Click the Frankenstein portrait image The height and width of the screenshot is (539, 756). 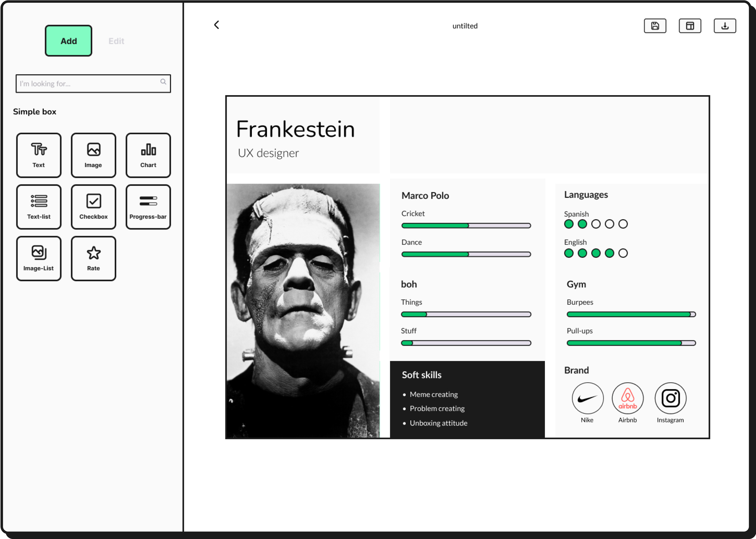pos(303,311)
